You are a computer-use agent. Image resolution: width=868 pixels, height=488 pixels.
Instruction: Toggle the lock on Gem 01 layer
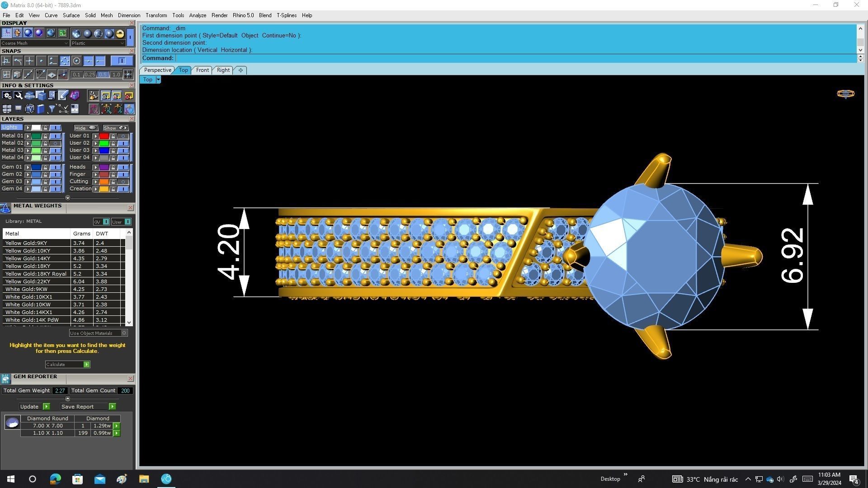click(45, 167)
